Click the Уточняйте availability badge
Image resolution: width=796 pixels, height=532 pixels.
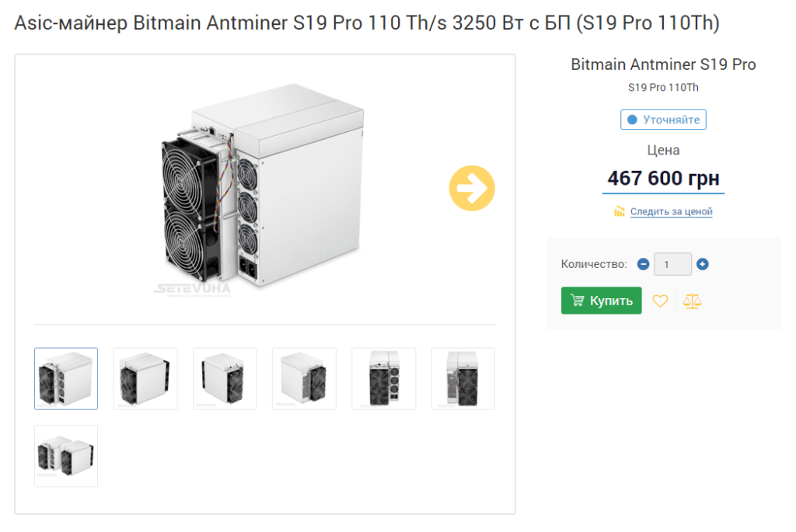(x=663, y=120)
